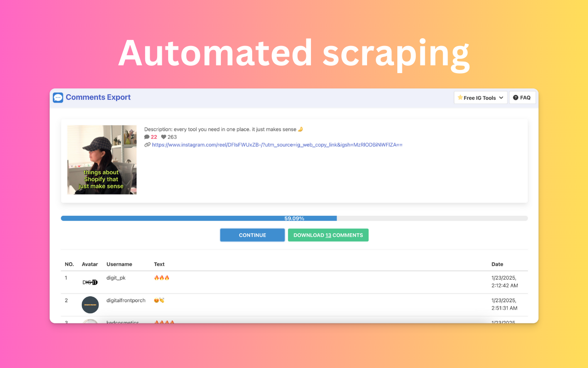Click the CONTINUE button
The image size is (588, 368).
click(x=252, y=235)
